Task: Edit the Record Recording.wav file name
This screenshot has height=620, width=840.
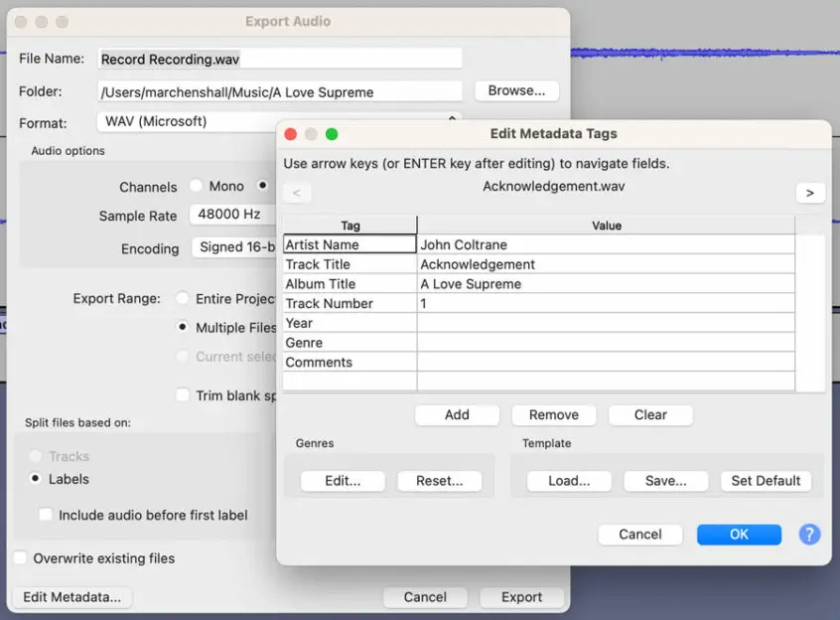Action: 279,58
